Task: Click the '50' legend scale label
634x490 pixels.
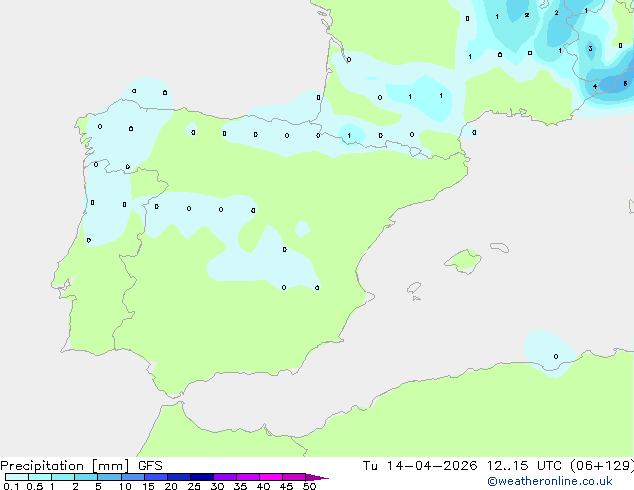Action: (309, 486)
